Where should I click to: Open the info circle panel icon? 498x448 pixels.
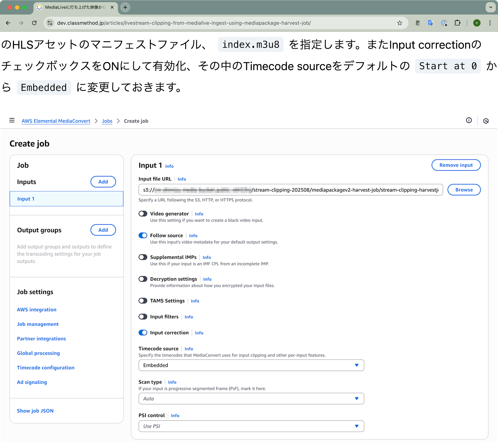[x=469, y=120]
